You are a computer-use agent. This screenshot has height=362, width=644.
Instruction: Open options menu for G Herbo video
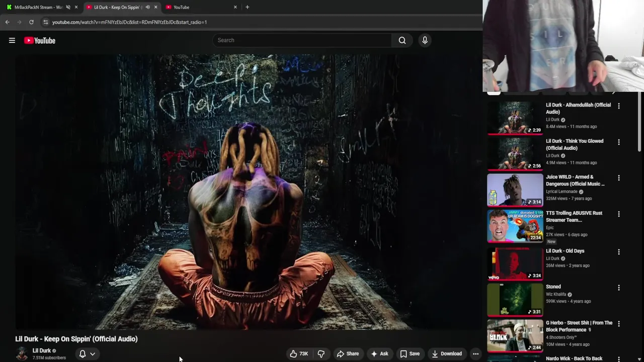(619, 324)
